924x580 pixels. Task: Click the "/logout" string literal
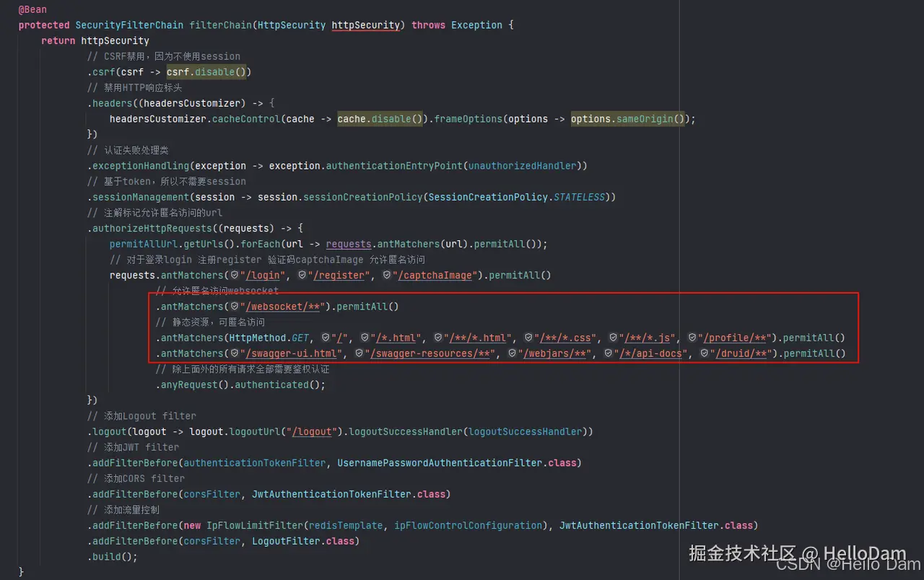point(312,431)
